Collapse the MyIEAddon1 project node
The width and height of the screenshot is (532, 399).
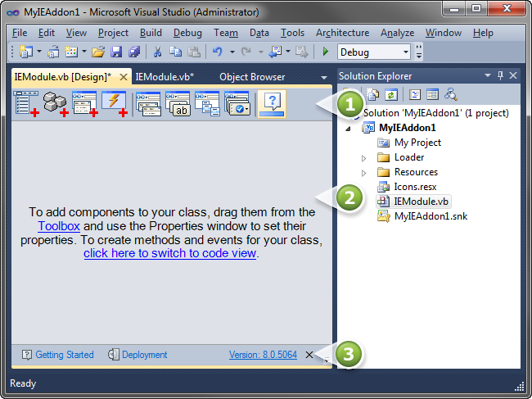pyautogui.click(x=348, y=129)
